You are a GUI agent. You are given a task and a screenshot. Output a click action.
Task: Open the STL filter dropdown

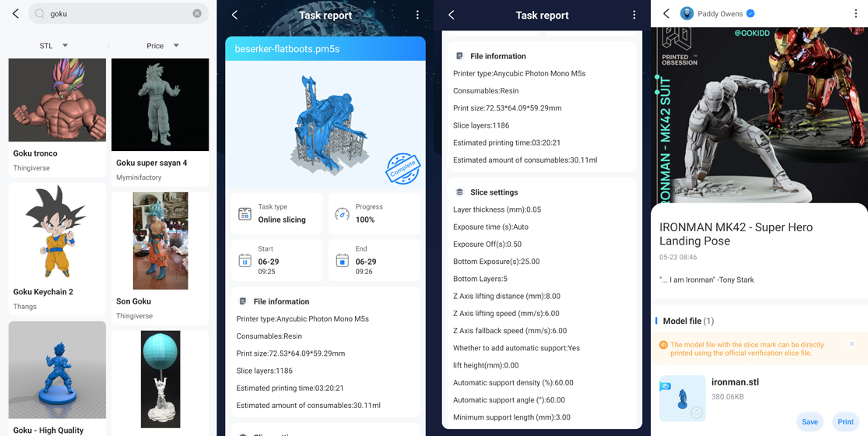[54, 45]
